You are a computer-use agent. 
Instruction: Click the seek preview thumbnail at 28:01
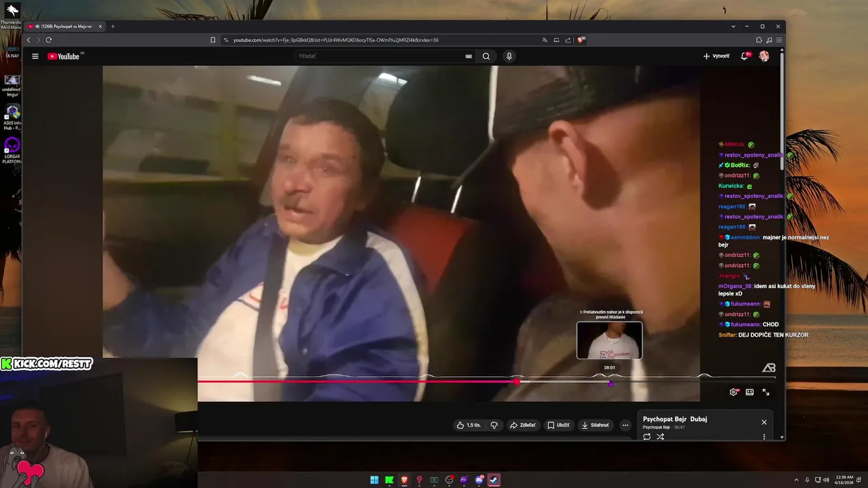[610, 340]
